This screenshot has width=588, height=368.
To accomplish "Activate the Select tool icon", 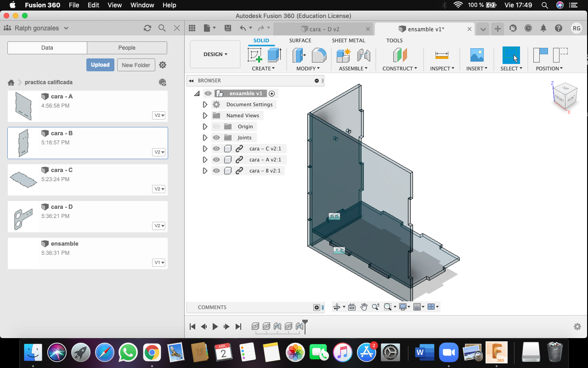I will pyautogui.click(x=511, y=55).
